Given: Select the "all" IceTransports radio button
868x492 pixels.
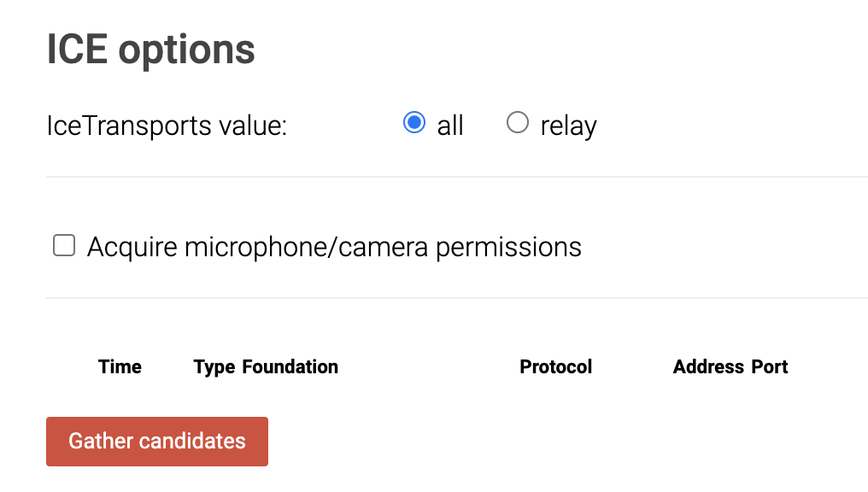Looking at the screenshot, I should [x=414, y=123].
